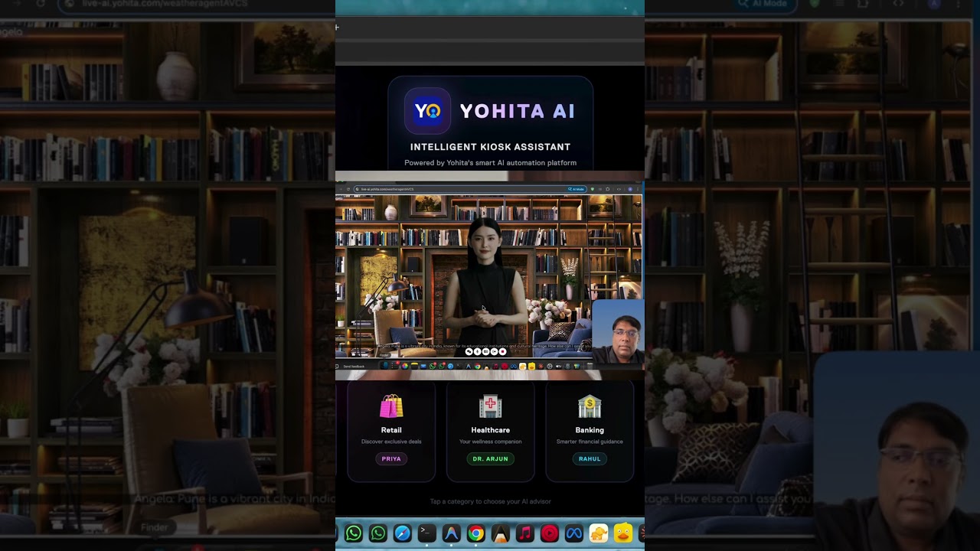
Task: Click 'Discover exclusive deals' text
Action: pos(391,442)
